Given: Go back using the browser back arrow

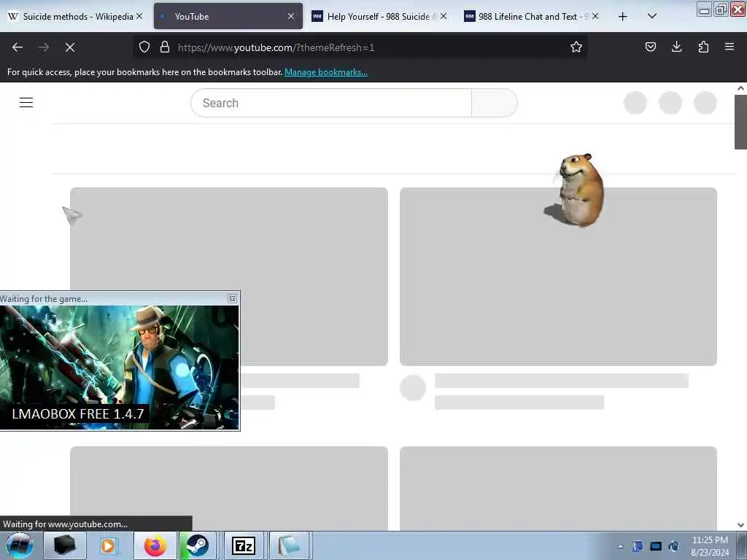Looking at the screenshot, I should 18,47.
